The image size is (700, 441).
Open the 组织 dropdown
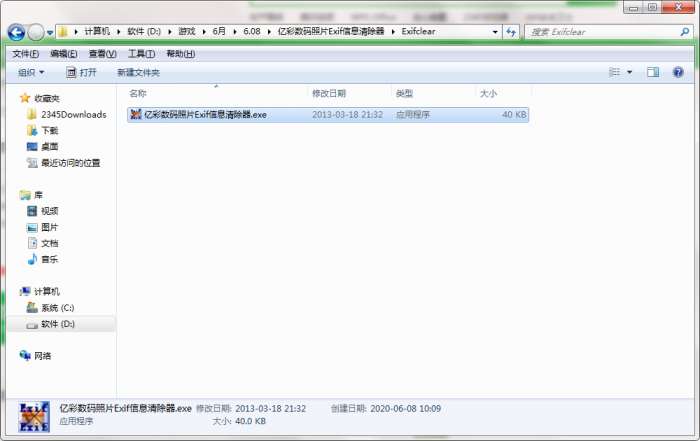(x=31, y=72)
